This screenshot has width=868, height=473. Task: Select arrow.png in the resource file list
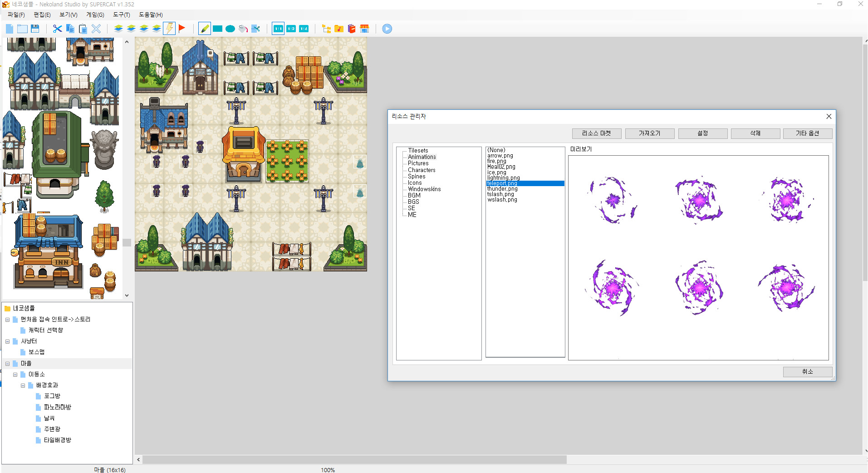[500, 155]
